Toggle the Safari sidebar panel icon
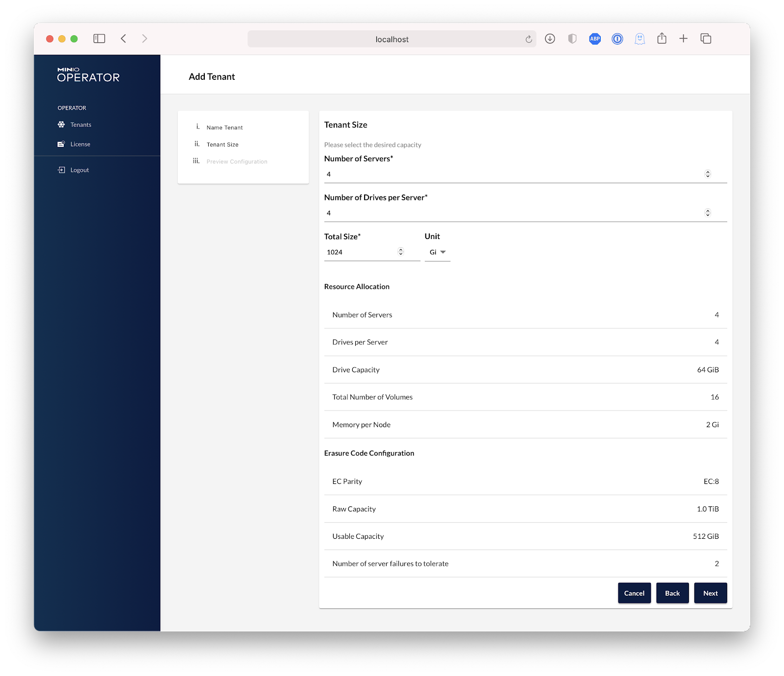The height and width of the screenshot is (676, 784). click(99, 39)
